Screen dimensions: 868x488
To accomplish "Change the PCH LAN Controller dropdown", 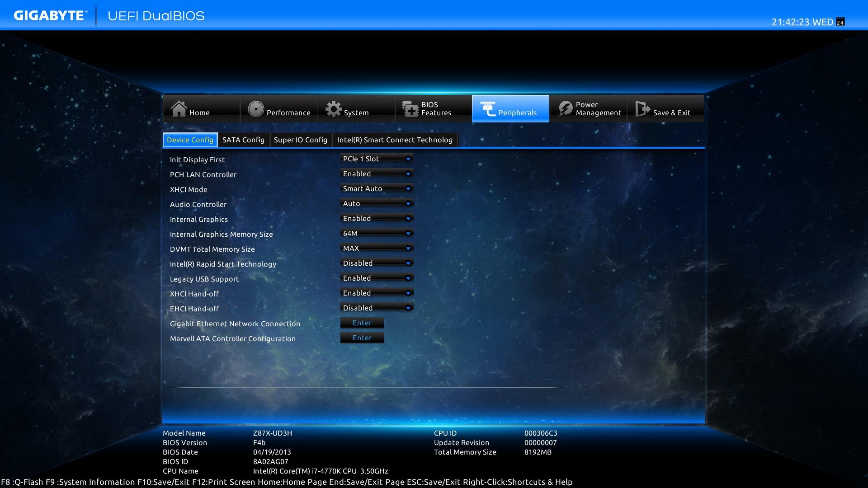I will [377, 174].
